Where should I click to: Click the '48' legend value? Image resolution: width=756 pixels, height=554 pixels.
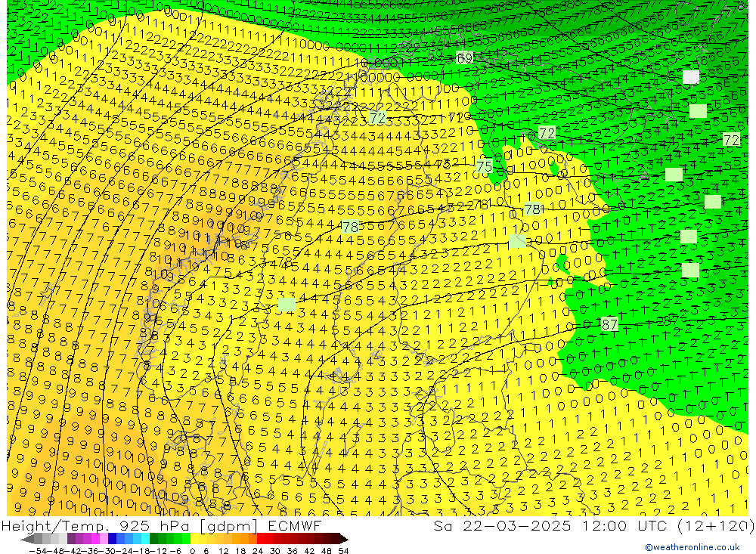pyautogui.click(x=327, y=551)
